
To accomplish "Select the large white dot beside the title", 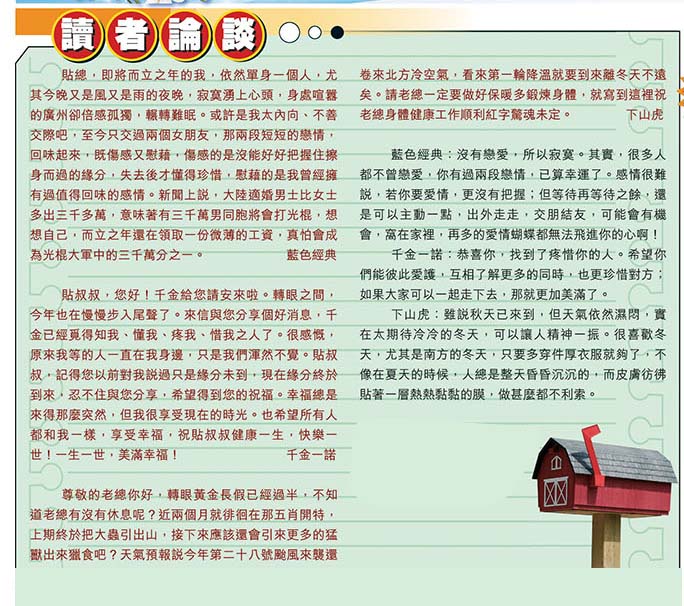I will click(x=289, y=32).
